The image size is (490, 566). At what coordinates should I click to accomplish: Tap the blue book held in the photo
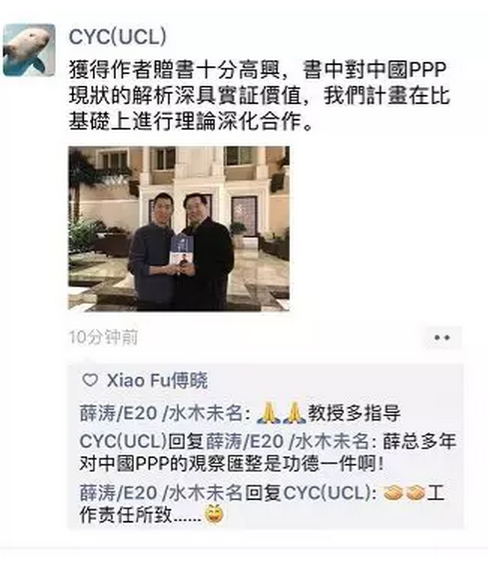point(182,254)
